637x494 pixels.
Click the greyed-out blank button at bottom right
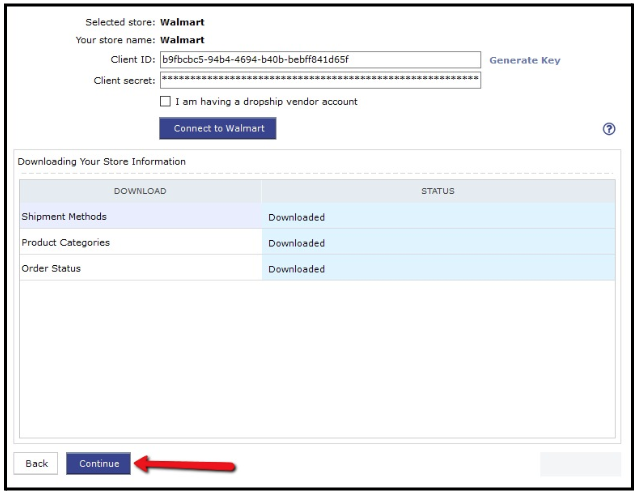pos(580,463)
